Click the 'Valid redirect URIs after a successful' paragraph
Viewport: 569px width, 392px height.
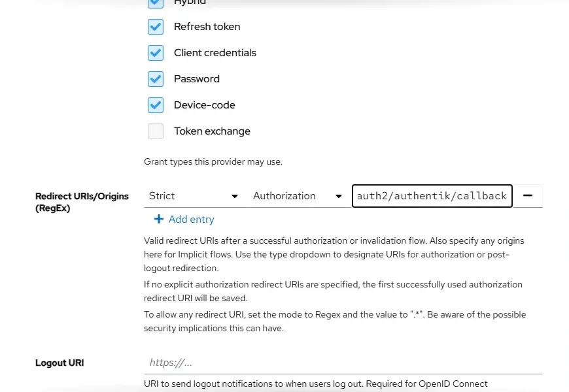coord(334,255)
